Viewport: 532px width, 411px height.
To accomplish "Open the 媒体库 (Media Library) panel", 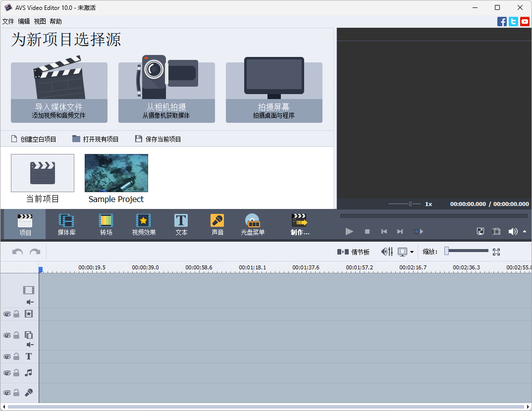I will point(66,224).
